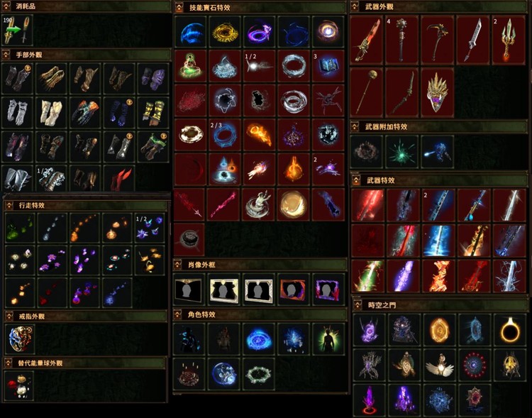
Task: Click the skull-topped staff weapon skin
Action: pos(367,92)
